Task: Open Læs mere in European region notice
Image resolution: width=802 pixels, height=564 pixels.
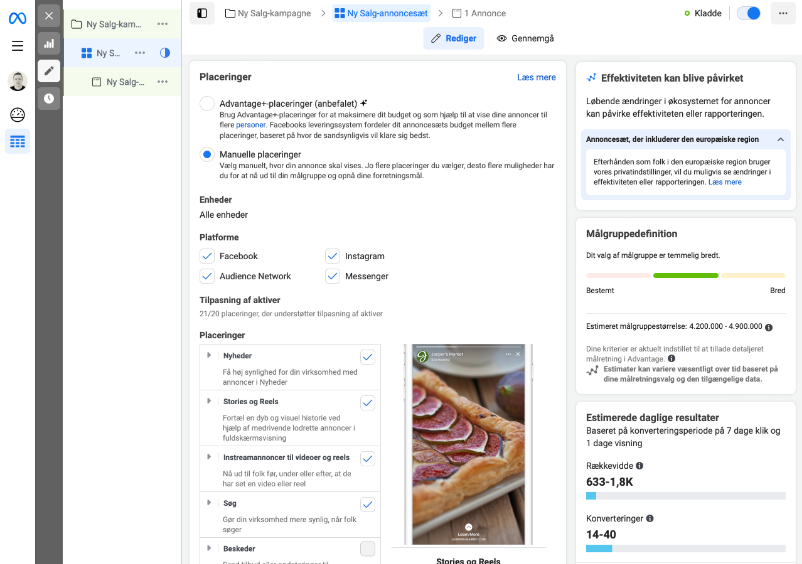Action: pos(725,182)
